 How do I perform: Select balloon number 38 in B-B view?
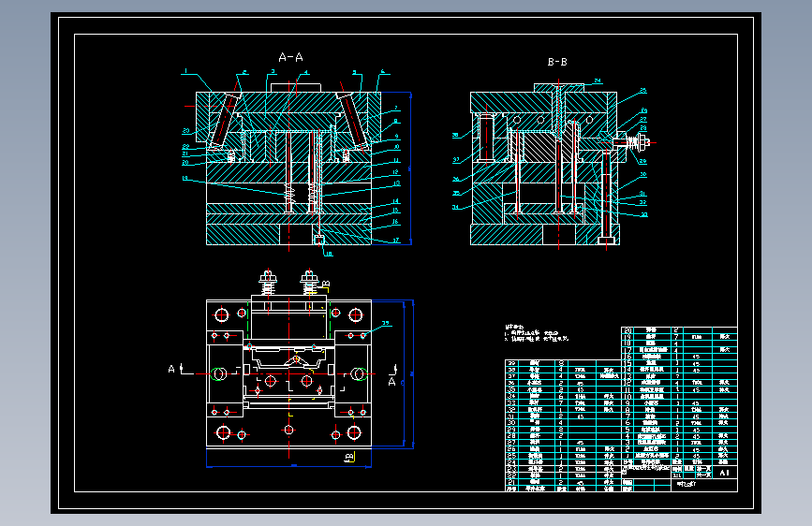pos(456,135)
